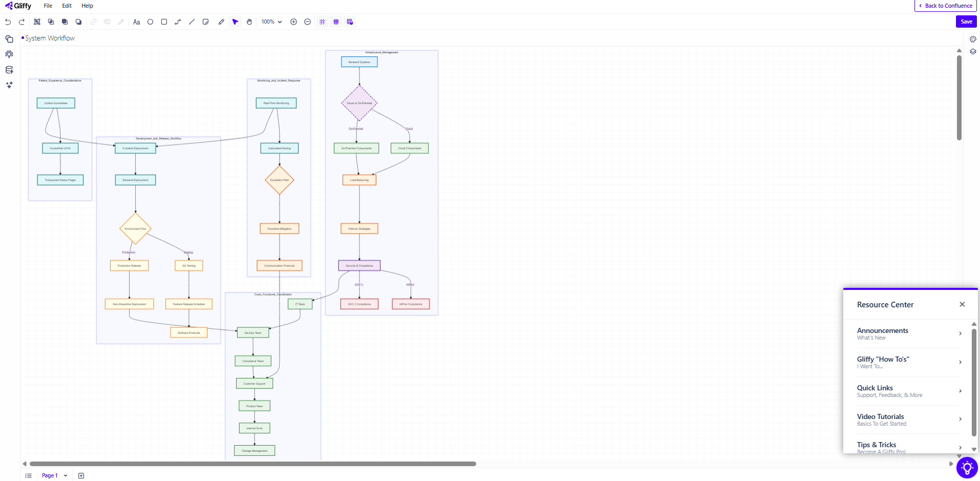Click the style eyedropper icon
The height and width of the screenshot is (481, 980).
click(x=121, y=22)
